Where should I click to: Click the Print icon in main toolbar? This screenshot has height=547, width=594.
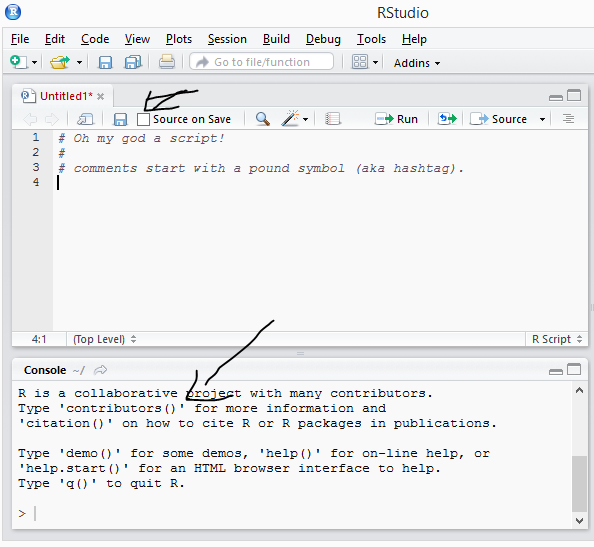pyautogui.click(x=167, y=62)
